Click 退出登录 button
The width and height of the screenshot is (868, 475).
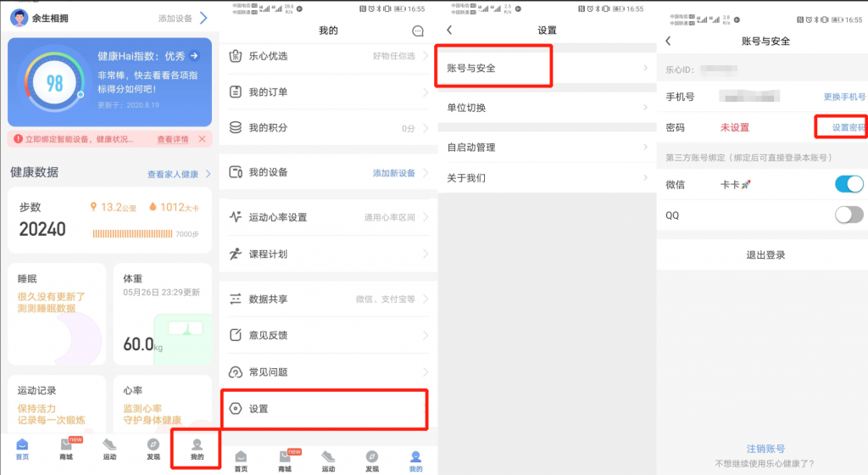pyautogui.click(x=765, y=254)
